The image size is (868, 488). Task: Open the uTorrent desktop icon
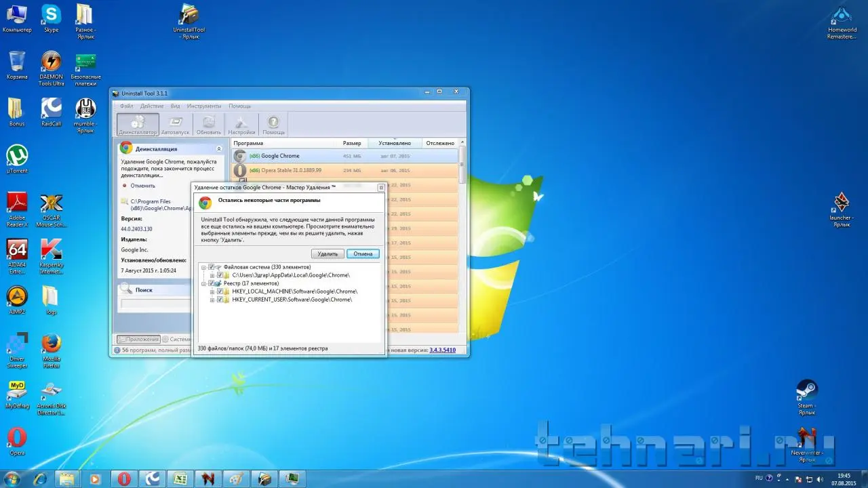pyautogui.click(x=17, y=160)
